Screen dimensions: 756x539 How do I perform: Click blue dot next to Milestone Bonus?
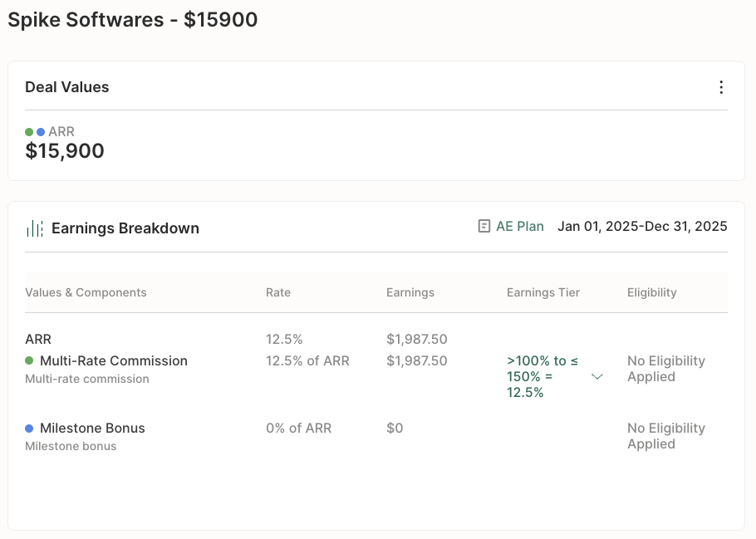pos(29,428)
